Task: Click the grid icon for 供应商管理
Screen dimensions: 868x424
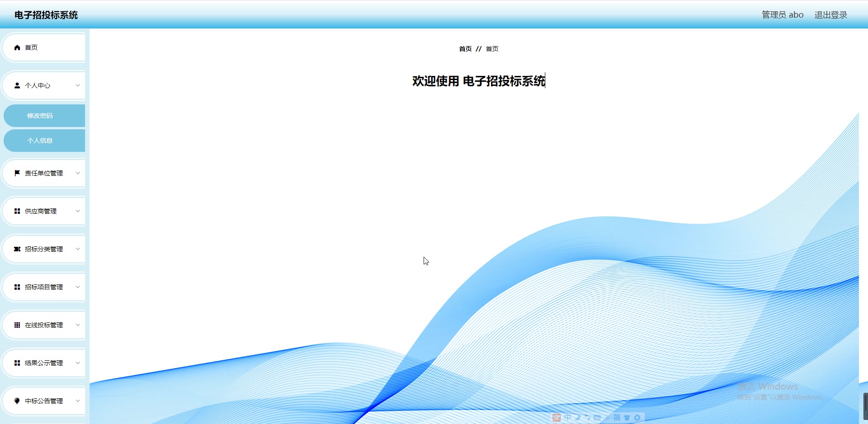Action: point(17,211)
